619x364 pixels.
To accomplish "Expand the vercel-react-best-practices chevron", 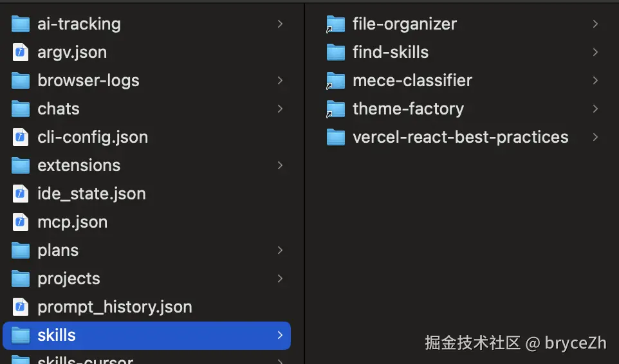I will (595, 137).
